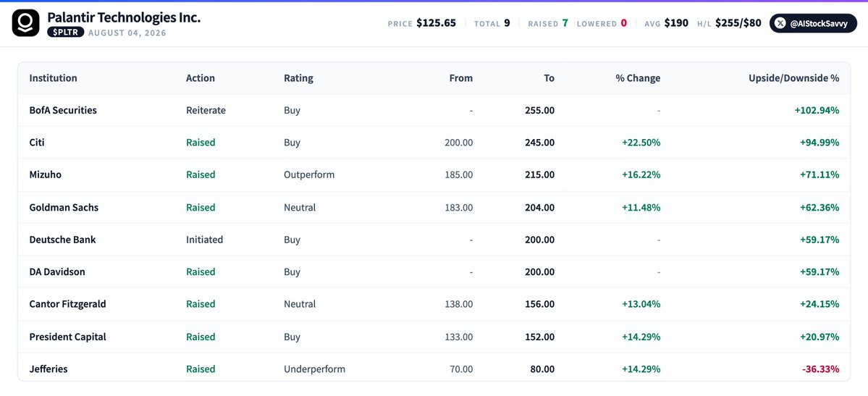This screenshot has width=868, height=396.
Task: Click the 245.00 target for Citi
Action: [540, 143]
